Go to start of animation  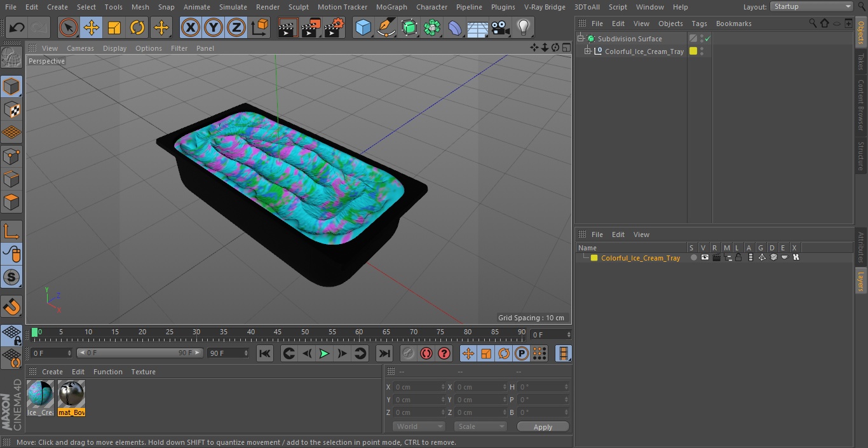click(265, 353)
